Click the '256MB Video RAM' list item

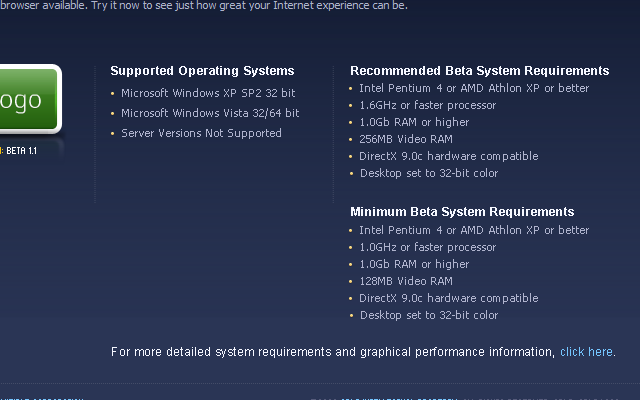click(x=406, y=139)
